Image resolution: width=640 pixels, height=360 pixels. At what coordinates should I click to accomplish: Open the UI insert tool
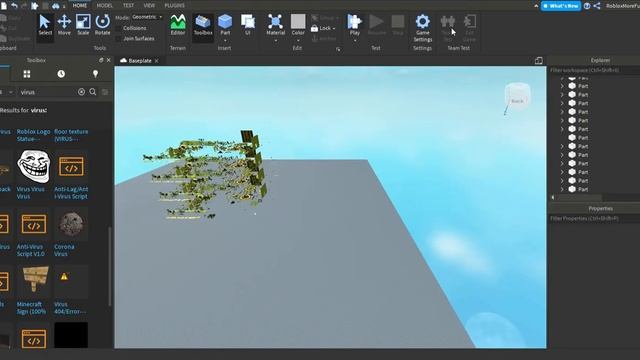coord(248,25)
